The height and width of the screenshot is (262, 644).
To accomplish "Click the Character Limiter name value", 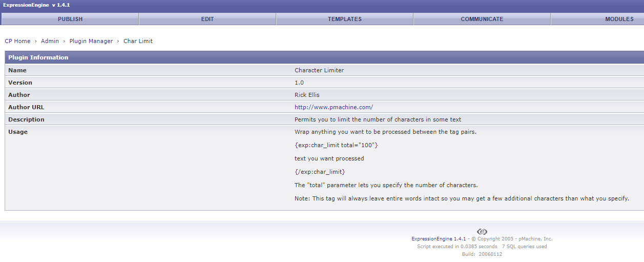I will [319, 70].
